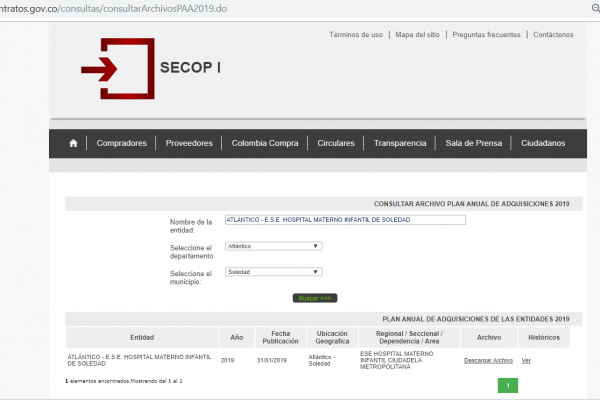Expand the departamento dropdown showing Atlántico

[x=274, y=246]
